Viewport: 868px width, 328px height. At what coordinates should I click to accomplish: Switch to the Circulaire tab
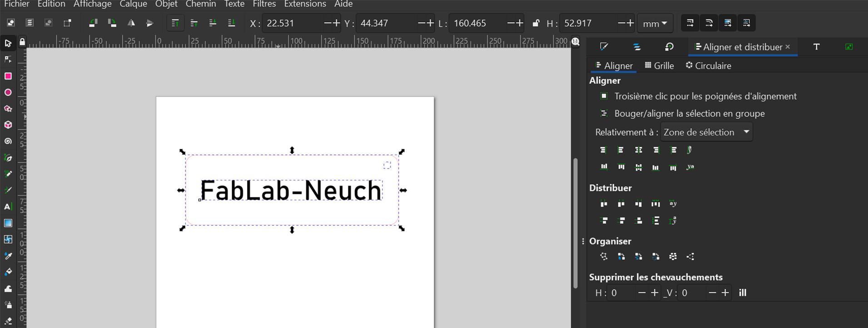click(709, 66)
